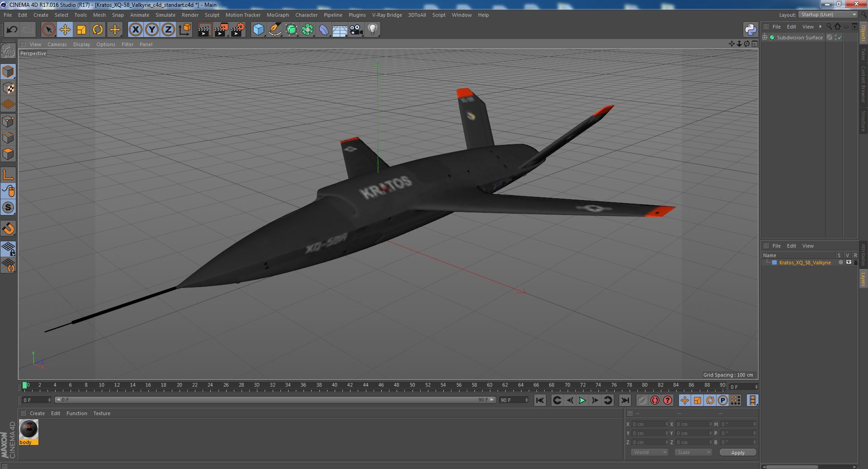Switch to Texture mode
This screenshot has width=868, height=469.
click(x=8, y=88)
